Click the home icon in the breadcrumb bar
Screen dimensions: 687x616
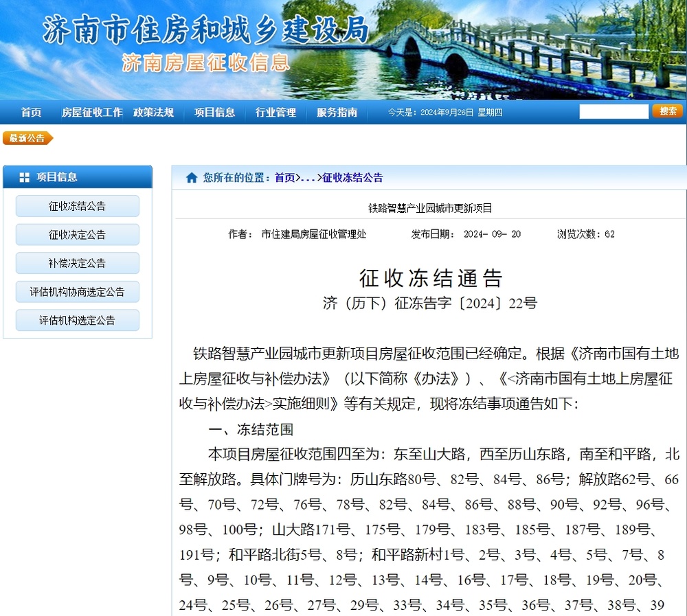click(x=192, y=177)
